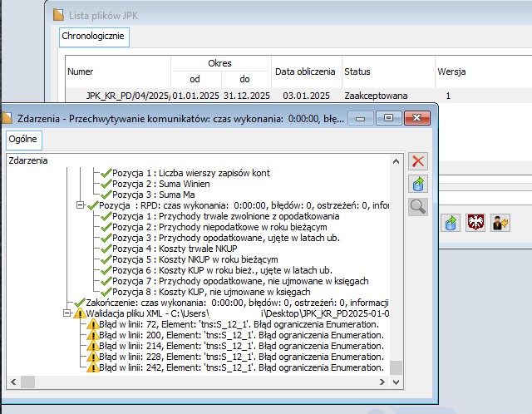Click the magnifying glass search icon
The image size is (532, 414).
pos(419,207)
